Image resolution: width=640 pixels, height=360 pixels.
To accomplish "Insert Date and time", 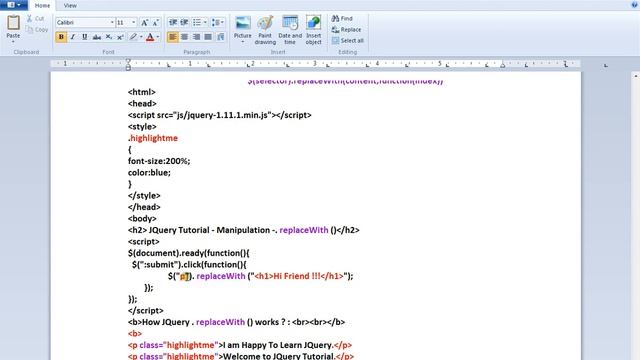I will pyautogui.click(x=290, y=30).
